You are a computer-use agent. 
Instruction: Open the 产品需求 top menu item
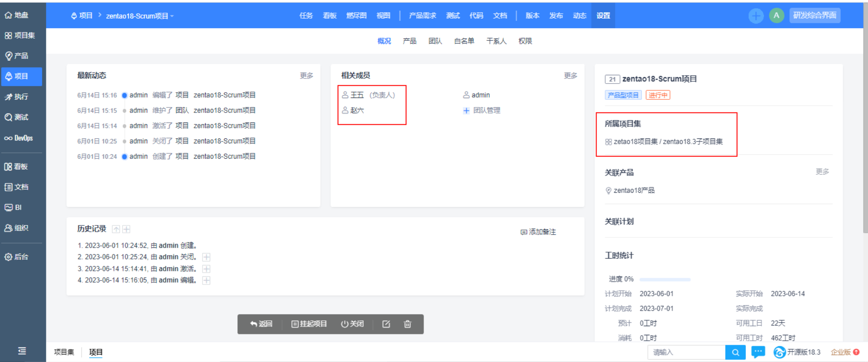[x=422, y=15]
